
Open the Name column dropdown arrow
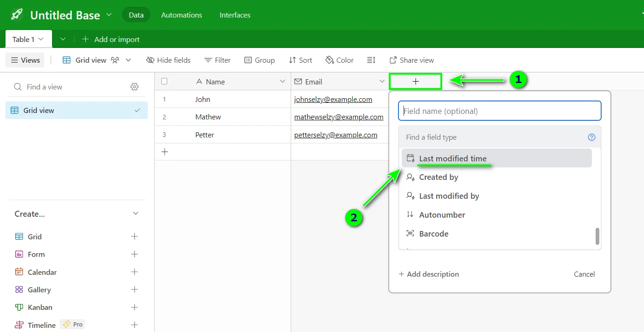282,82
